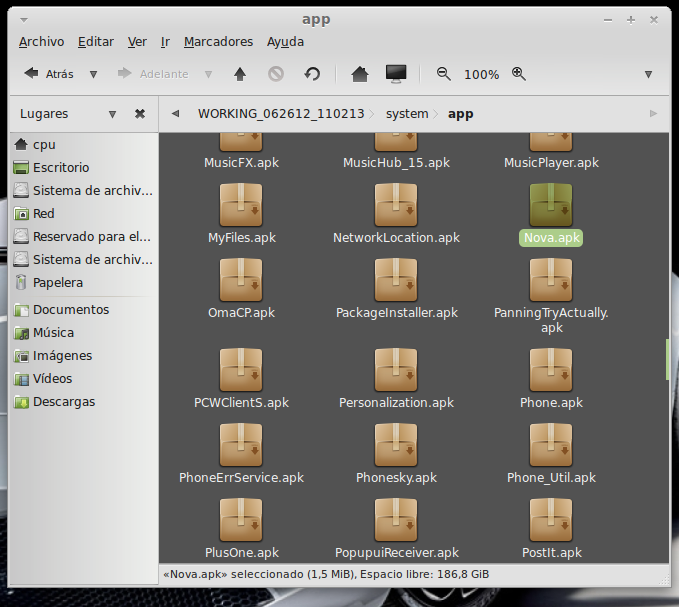
Task: Open the Ir menu
Action: pos(165,42)
